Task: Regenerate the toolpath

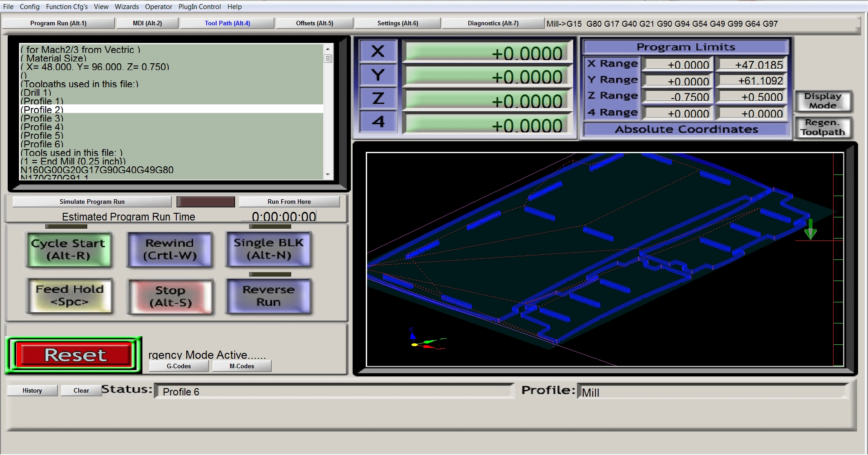Action: (x=823, y=128)
